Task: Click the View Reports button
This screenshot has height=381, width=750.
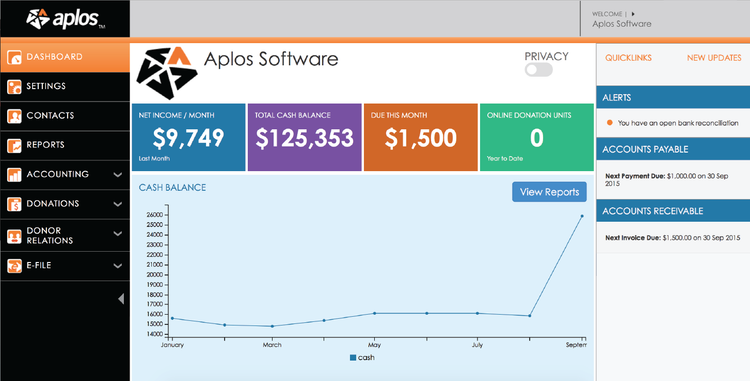Action: pyautogui.click(x=549, y=192)
